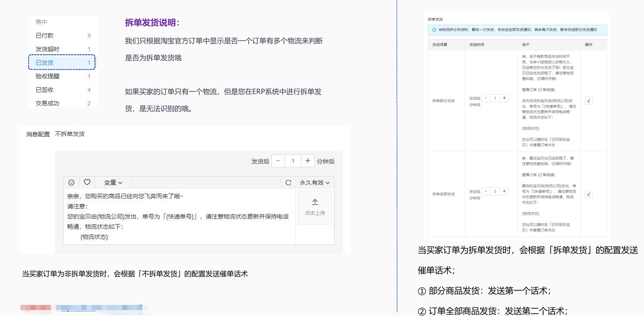Switch to the 不拆单发货 tab
644x316 pixels.
pos(70,134)
